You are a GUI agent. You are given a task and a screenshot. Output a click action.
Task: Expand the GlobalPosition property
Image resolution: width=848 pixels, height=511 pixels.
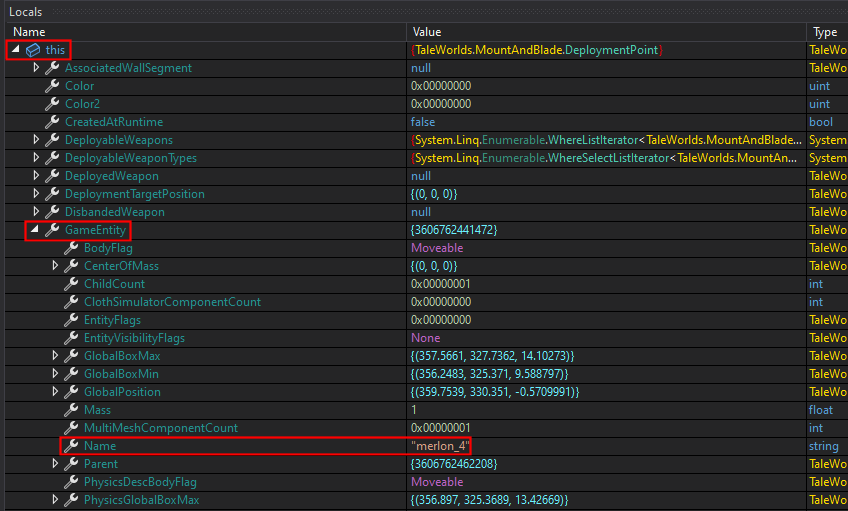pyautogui.click(x=55, y=391)
